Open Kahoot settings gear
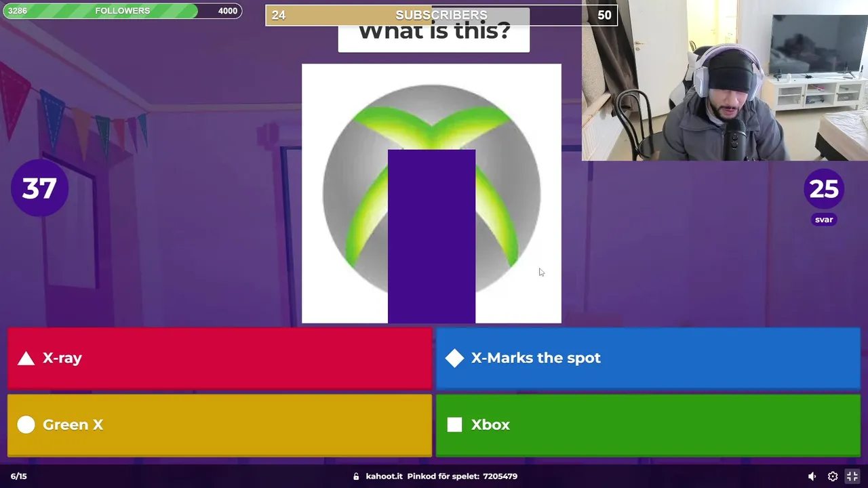Viewport: 868px width, 488px height. 833,476
